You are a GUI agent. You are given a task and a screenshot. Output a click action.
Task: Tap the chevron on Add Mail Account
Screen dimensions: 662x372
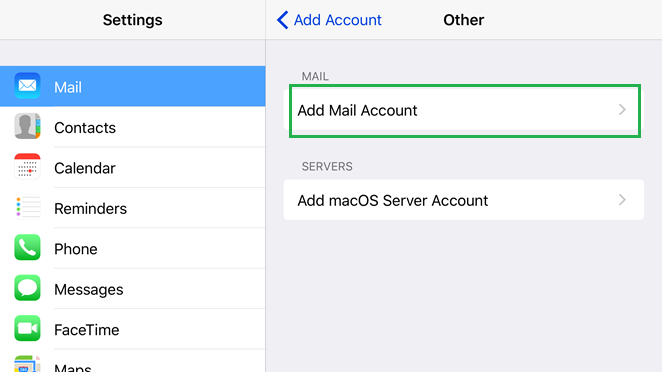(622, 110)
